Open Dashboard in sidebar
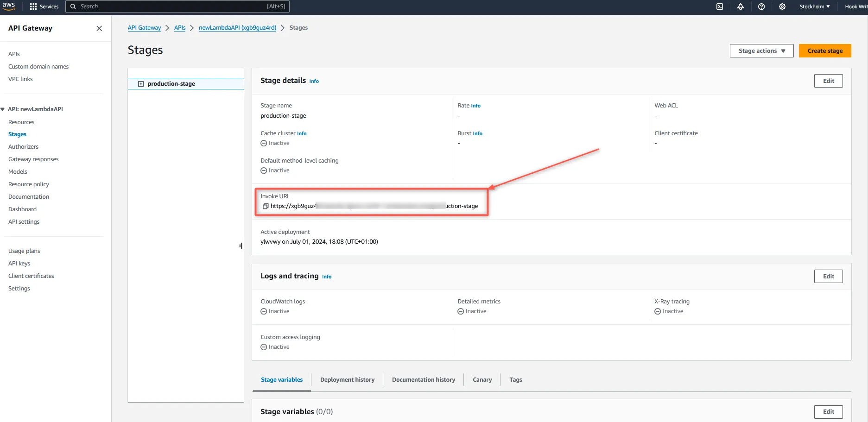Image resolution: width=868 pixels, height=422 pixels. point(22,209)
